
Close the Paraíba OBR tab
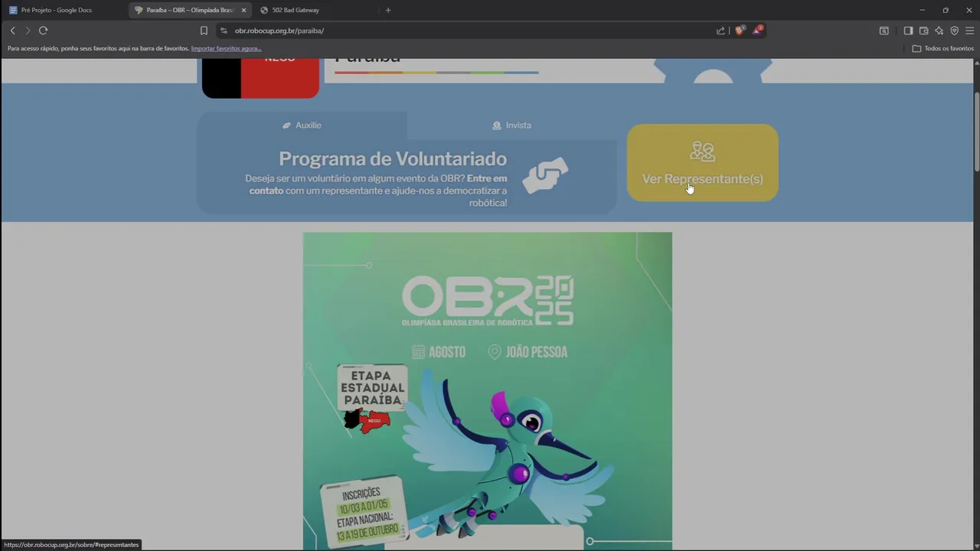(x=243, y=10)
